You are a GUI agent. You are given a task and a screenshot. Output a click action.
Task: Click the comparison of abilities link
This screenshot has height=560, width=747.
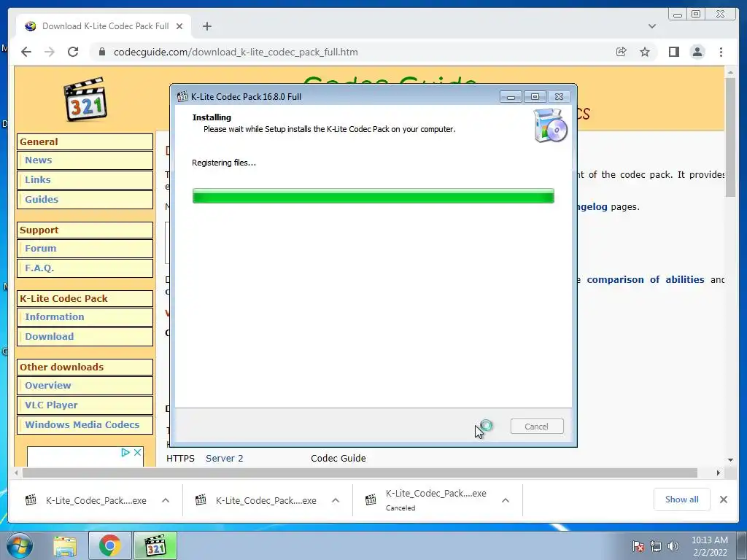point(645,279)
